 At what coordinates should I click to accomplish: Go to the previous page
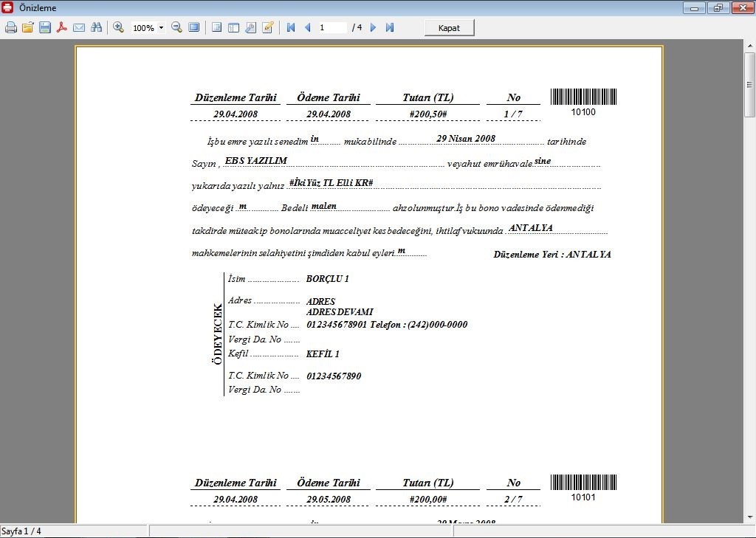pos(308,27)
